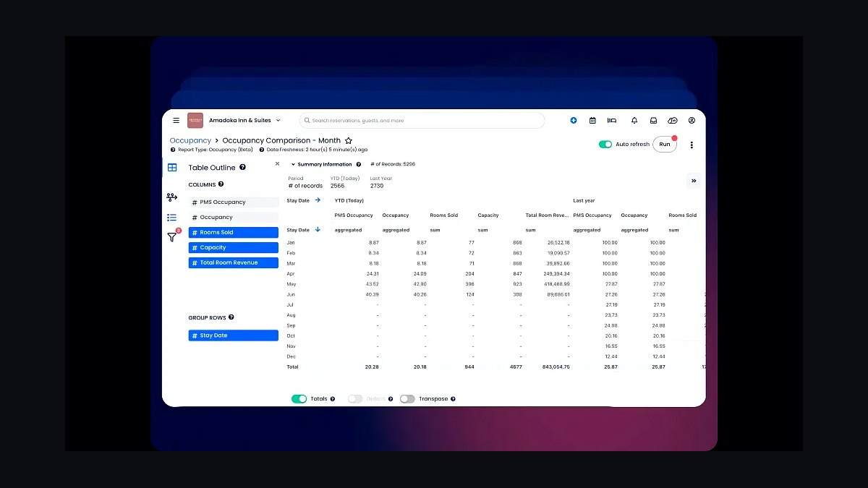Open the inbox tray icon
The width and height of the screenshot is (868, 488).
(x=653, y=121)
